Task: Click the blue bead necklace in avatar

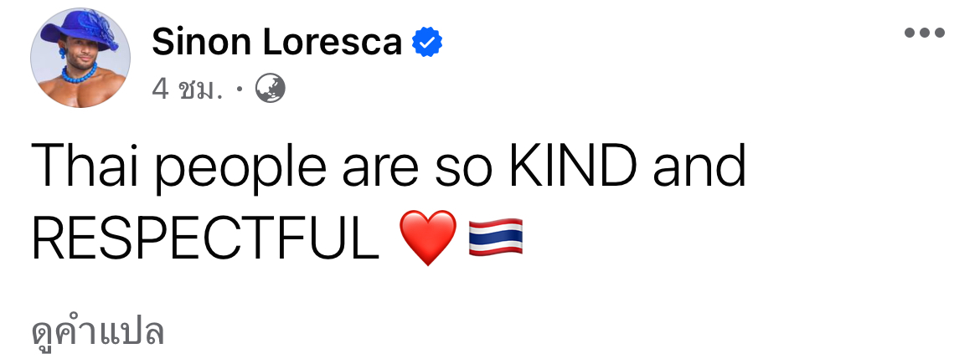Action: point(80,74)
